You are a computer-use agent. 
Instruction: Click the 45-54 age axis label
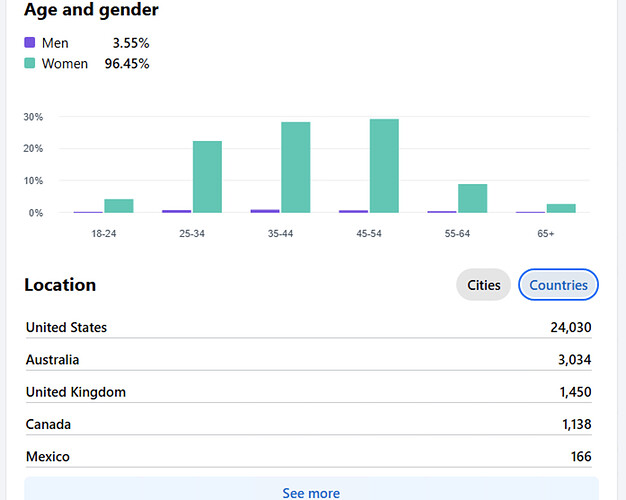coord(369,234)
